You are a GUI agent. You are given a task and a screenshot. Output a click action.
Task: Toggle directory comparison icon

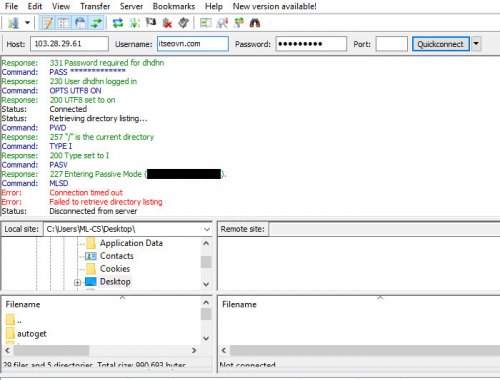[222, 23]
